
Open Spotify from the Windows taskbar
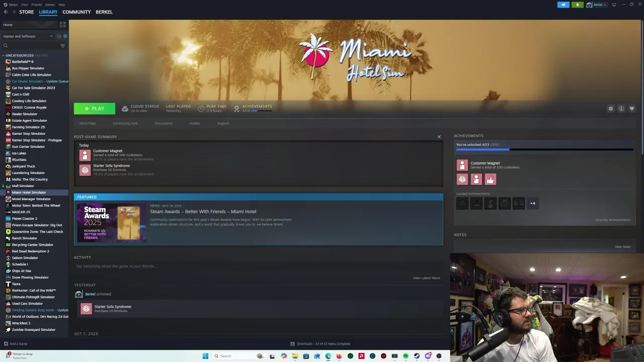click(406, 356)
